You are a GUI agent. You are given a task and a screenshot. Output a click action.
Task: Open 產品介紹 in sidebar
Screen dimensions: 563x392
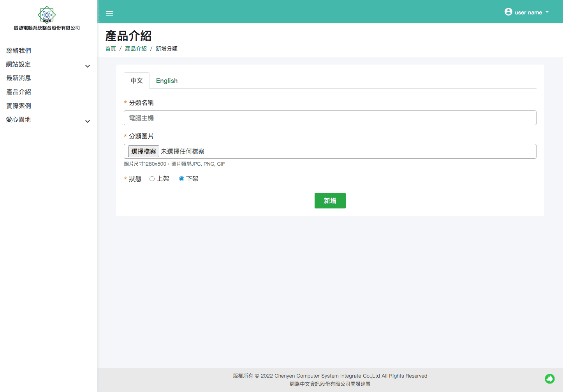19,92
